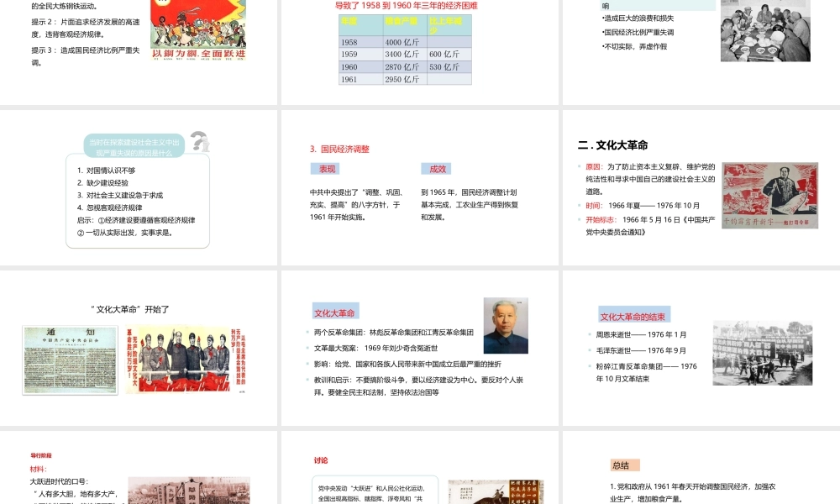Image resolution: width=840 pixels, height=504 pixels.
Task: Click the bullet '周恩来逝世—— 1976 年 1 月'
Action: (641, 335)
